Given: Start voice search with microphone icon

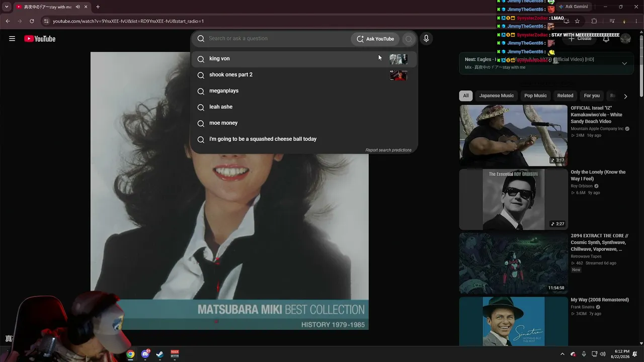Looking at the screenshot, I should pyautogui.click(x=426, y=39).
